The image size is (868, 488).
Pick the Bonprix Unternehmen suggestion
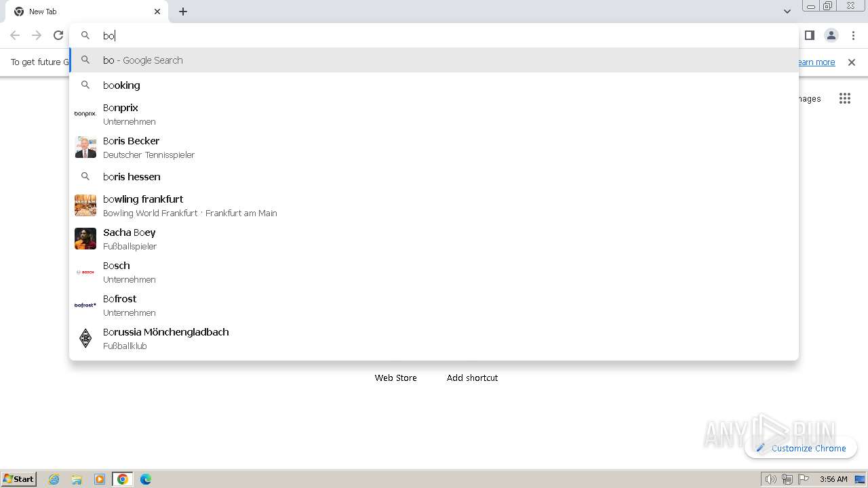434,114
